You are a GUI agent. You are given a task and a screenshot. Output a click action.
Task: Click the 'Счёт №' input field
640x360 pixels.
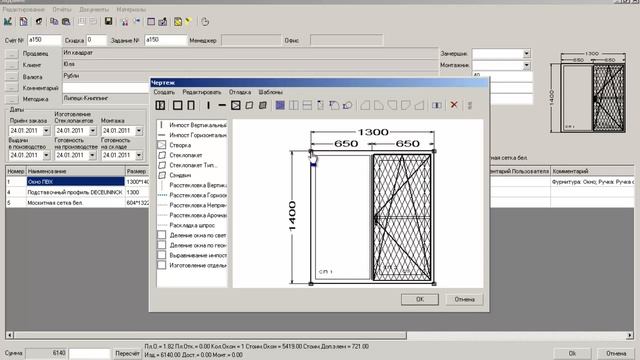tap(44, 40)
